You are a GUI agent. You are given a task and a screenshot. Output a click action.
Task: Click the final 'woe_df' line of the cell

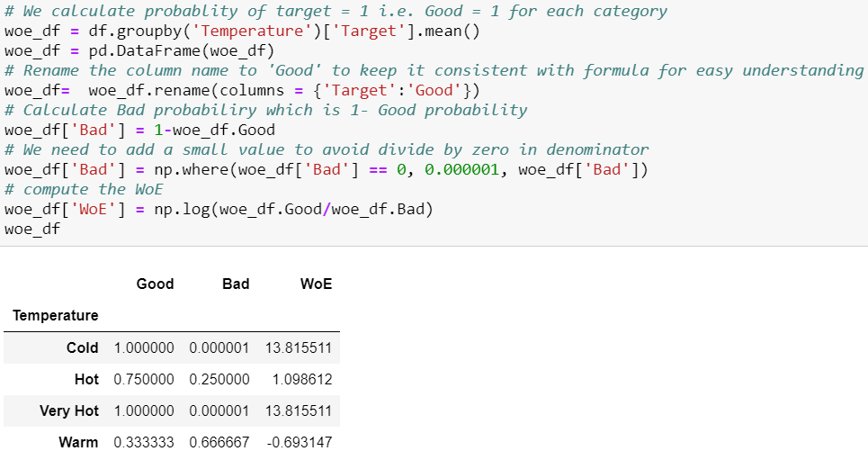coord(32,230)
